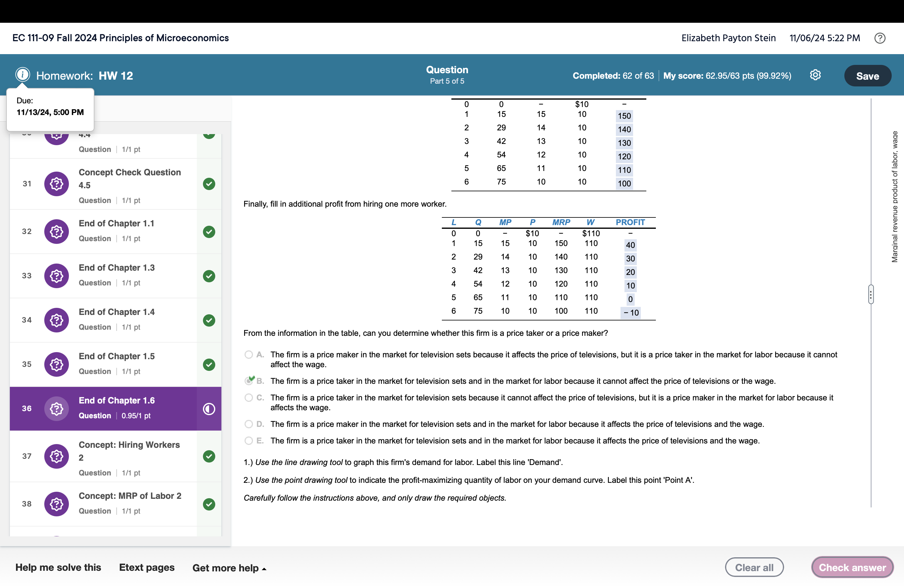
Task: Click green checkmark for question 33
Action: pos(209,276)
